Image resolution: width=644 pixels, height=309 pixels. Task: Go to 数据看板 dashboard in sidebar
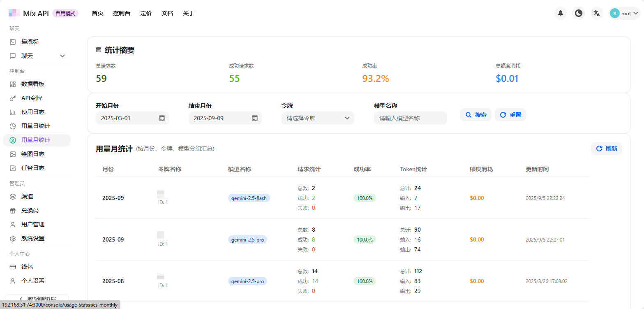pos(32,84)
